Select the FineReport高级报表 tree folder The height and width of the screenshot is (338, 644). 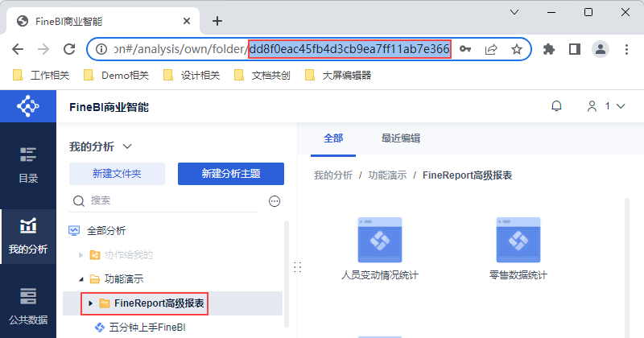click(152, 303)
